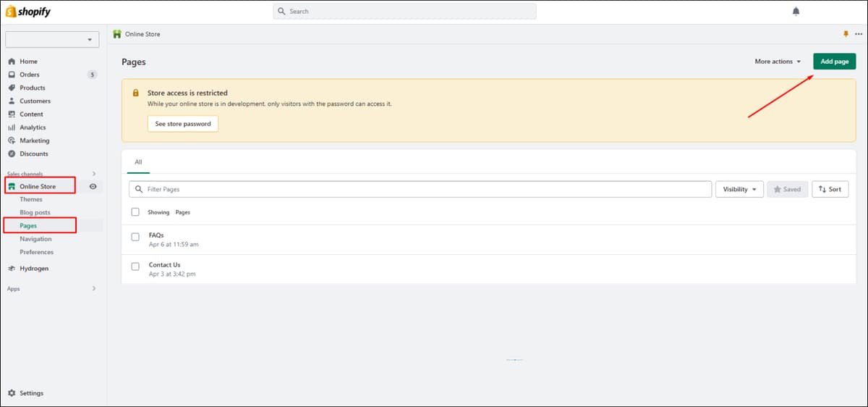Screen dimensions: 868x407
Task: Click the Add page button
Action: click(835, 62)
